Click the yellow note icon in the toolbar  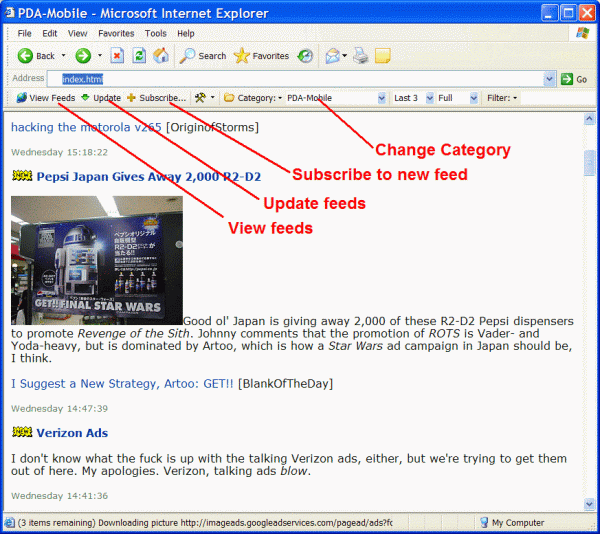382,56
